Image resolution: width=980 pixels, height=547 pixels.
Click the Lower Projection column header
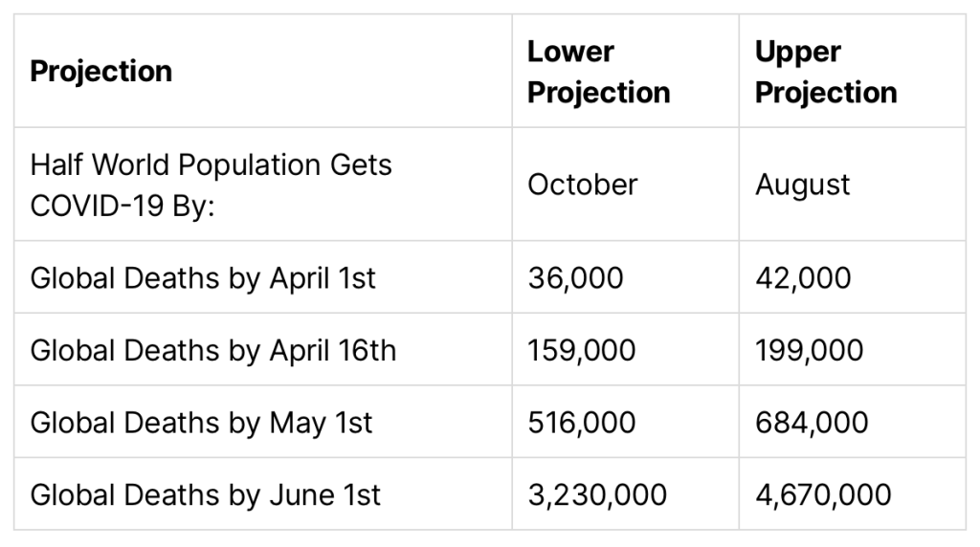(x=598, y=72)
